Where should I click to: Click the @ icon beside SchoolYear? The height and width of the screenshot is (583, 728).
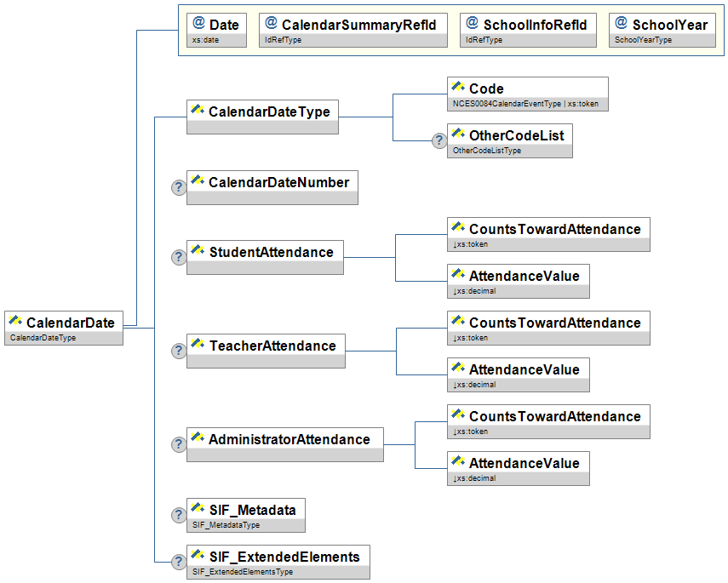[621, 24]
